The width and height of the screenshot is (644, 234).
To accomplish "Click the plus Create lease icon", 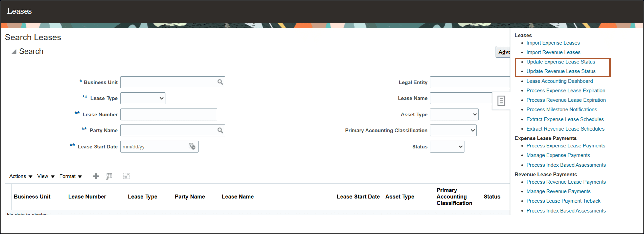I will point(96,176).
